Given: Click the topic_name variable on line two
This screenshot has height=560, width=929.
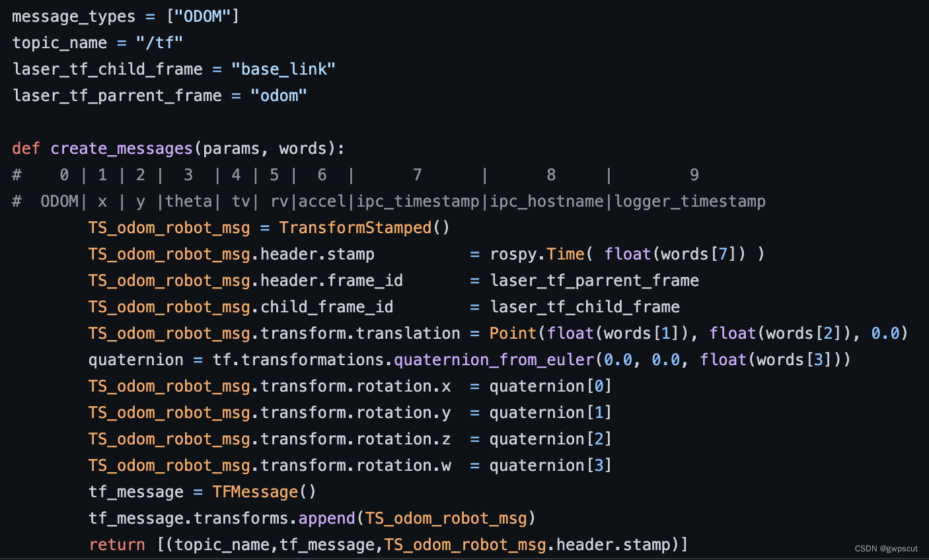Looking at the screenshot, I should pos(59,43).
